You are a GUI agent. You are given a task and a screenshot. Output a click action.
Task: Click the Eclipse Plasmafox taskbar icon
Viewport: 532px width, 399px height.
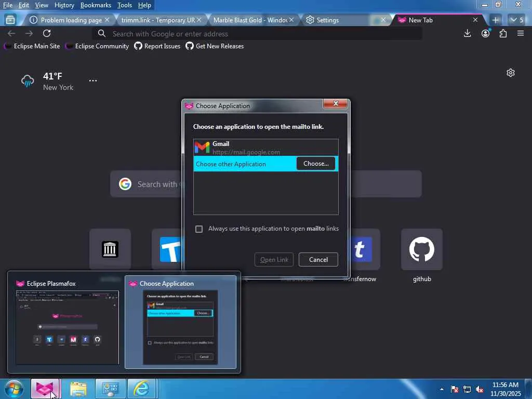point(45,389)
